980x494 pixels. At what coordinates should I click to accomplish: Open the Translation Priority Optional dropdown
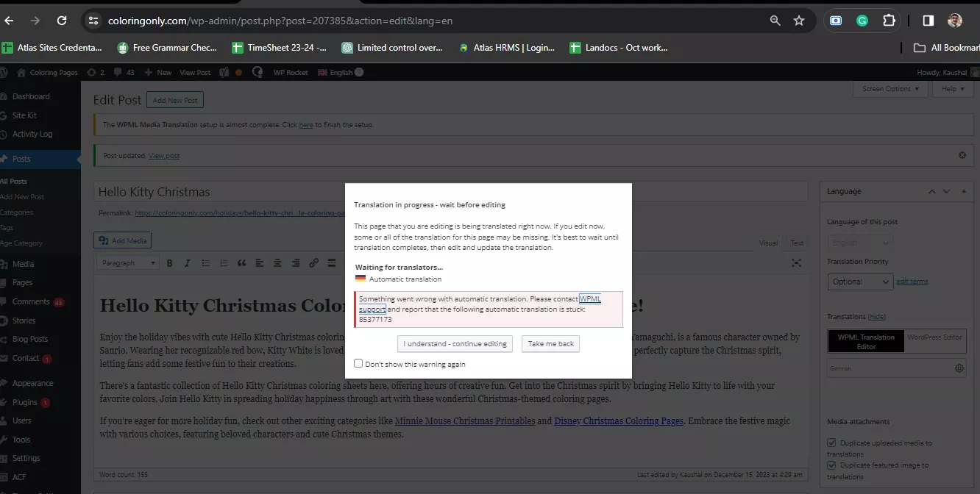(859, 282)
